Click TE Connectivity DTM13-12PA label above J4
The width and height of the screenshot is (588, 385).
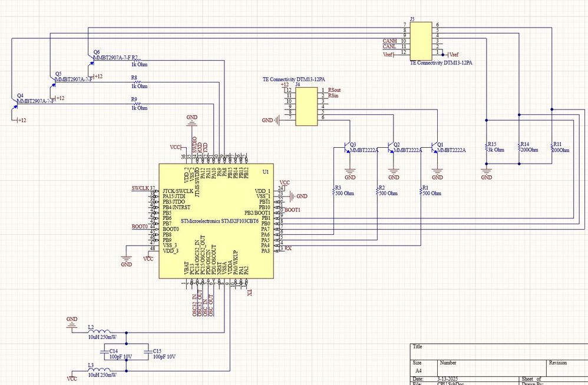tap(293, 79)
